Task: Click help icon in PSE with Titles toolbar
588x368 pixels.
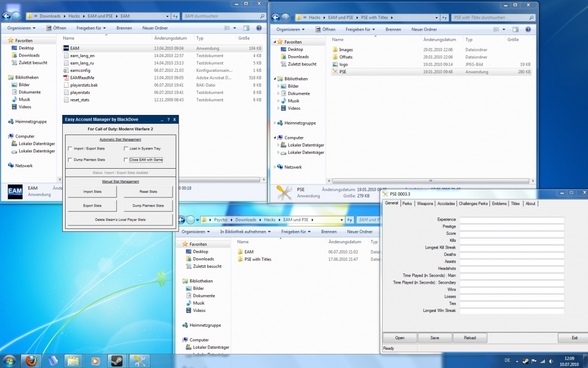Action: coord(528,30)
